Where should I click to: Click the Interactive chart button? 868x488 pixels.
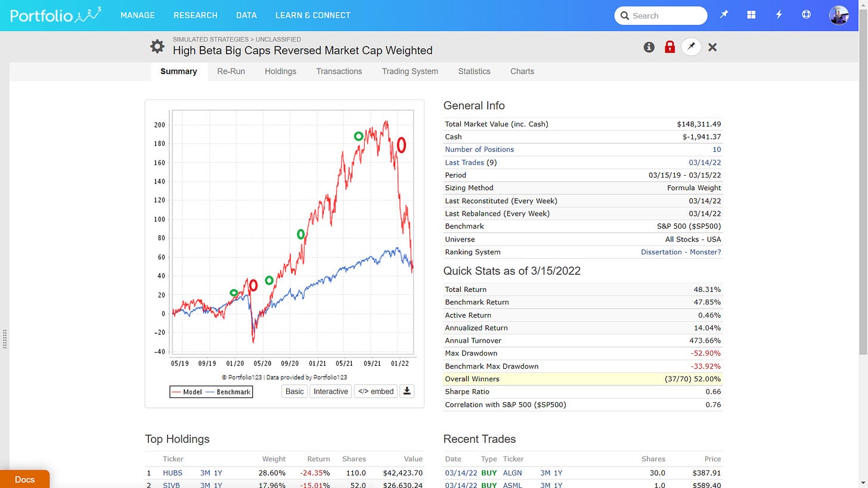[331, 391]
